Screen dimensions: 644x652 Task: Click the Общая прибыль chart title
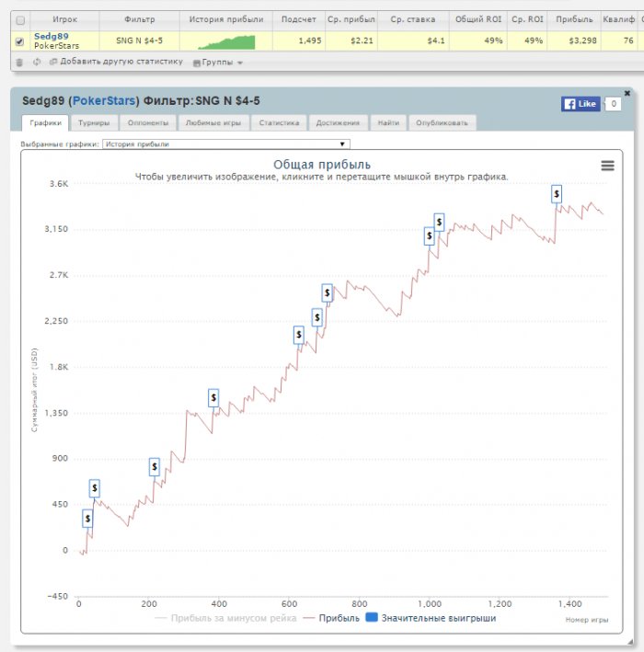[322, 165]
